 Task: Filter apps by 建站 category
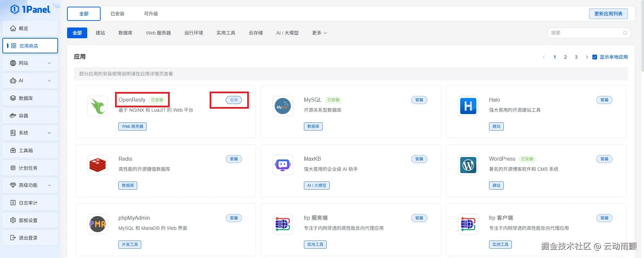100,33
